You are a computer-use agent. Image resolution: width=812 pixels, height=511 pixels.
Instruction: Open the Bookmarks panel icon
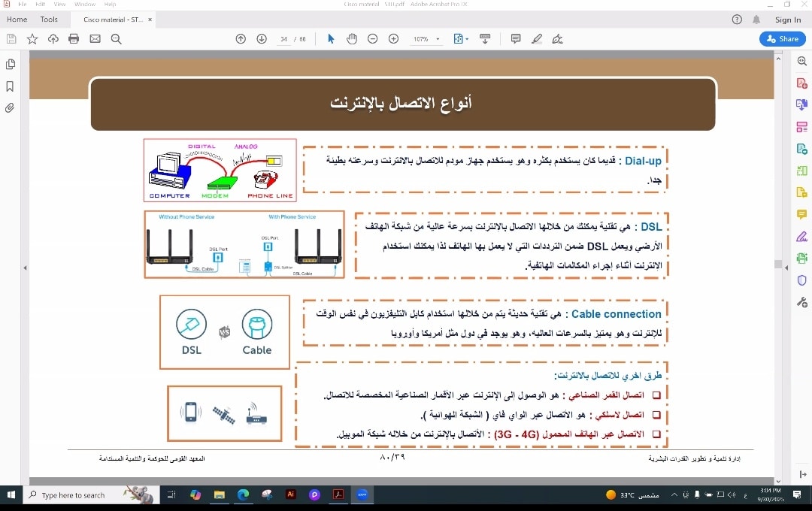pos(10,86)
